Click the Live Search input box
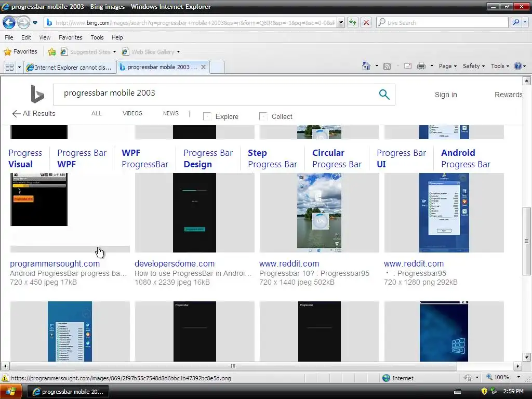 (442, 23)
